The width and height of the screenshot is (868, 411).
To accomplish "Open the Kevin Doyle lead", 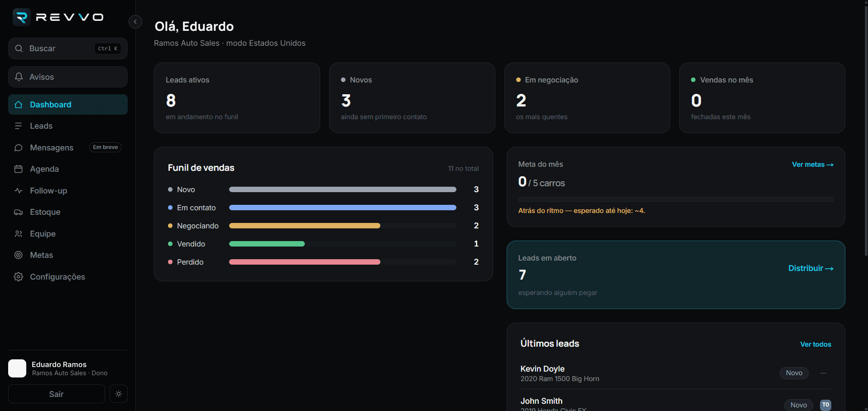I will coord(676,373).
